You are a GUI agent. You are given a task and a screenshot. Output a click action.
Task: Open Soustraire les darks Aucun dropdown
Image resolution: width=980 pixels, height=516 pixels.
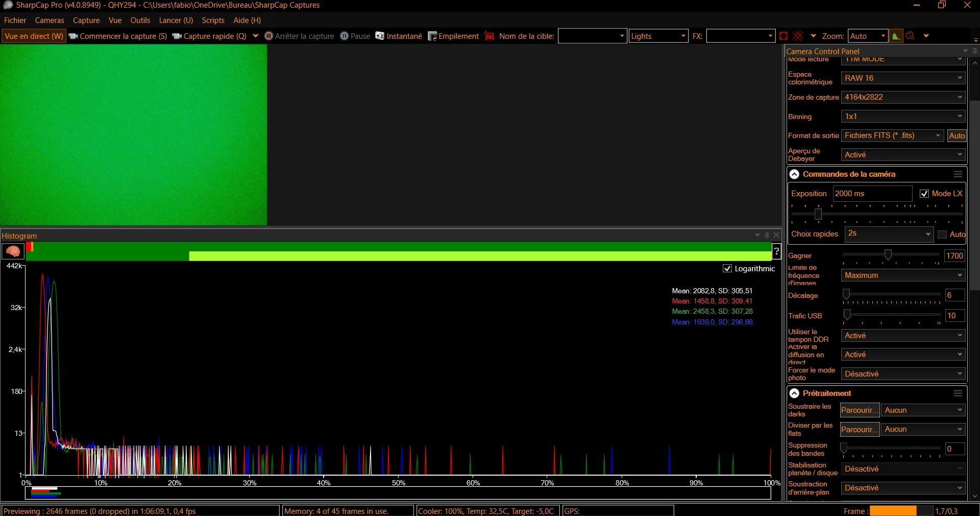(x=923, y=410)
